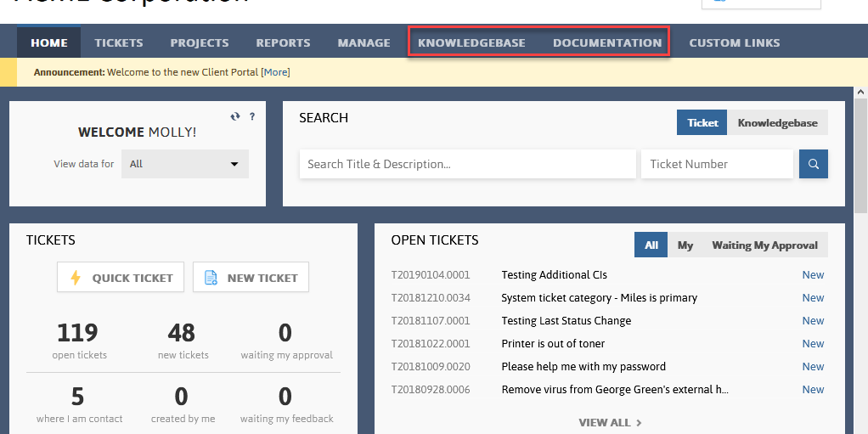Click the More link in announcement
This screenshot has height=434, width=868.
[x=275, y=72]
